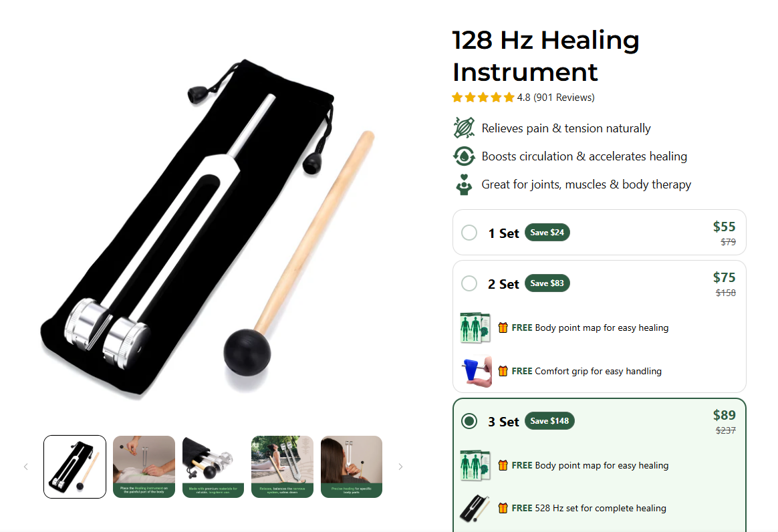The width and height of the screenshot is (778, 532).
Task: Click the body therapy heart-person icon
Action: [464, 184]
